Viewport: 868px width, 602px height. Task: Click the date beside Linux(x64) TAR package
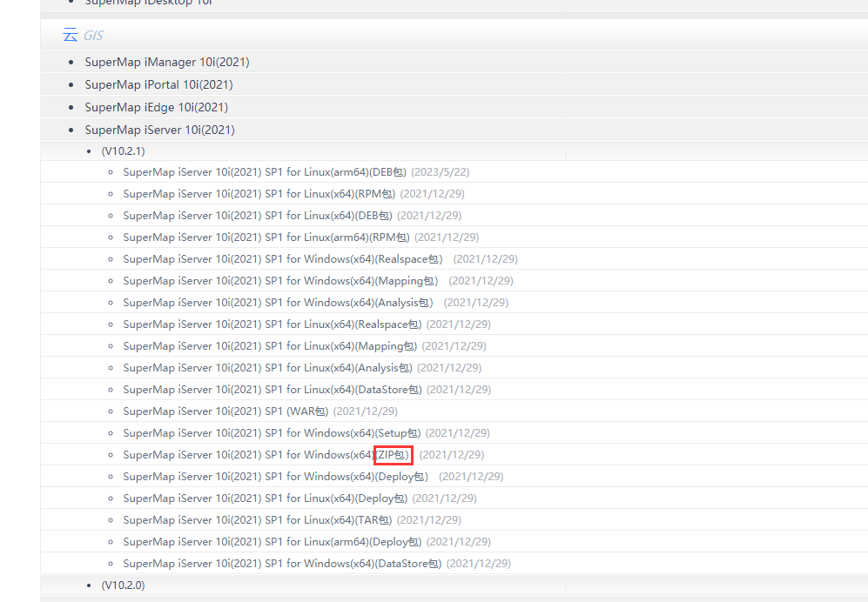coord(429,520)
